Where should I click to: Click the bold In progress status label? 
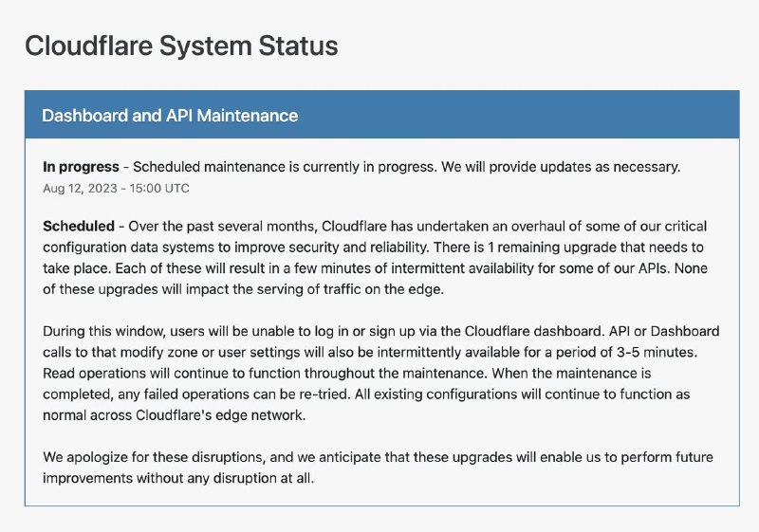82,167
